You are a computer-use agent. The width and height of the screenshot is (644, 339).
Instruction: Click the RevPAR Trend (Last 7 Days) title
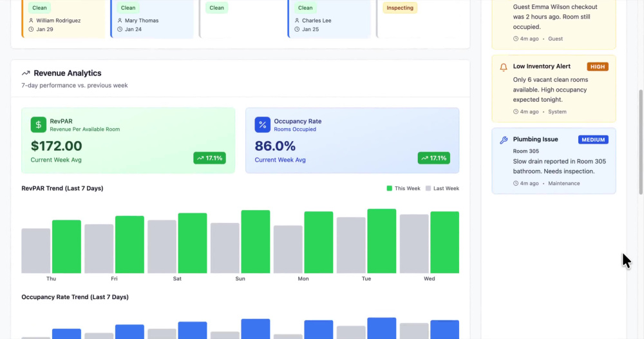click(x=62, y=188)
